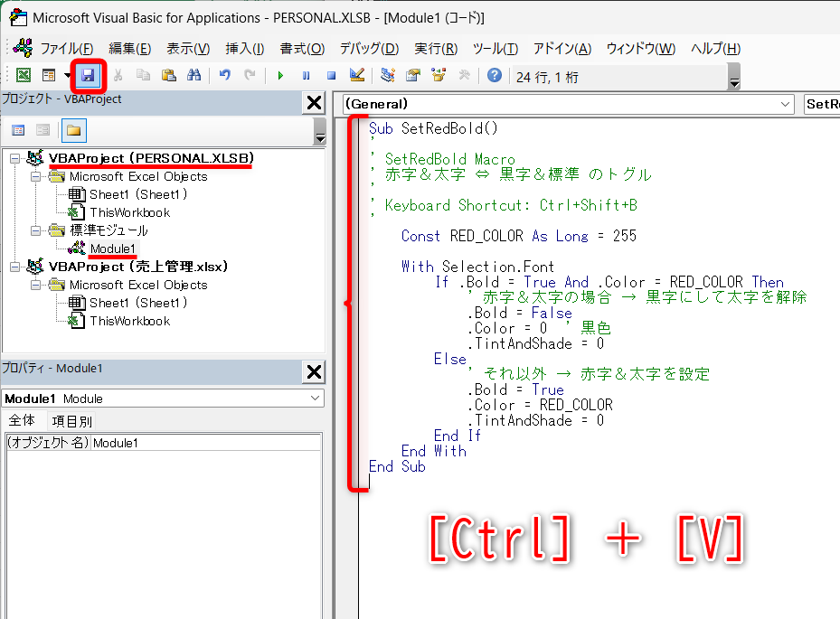
Task: Collapse VBAProject (PERSONAL.XLSB) tree node
Action: point(15,158)
